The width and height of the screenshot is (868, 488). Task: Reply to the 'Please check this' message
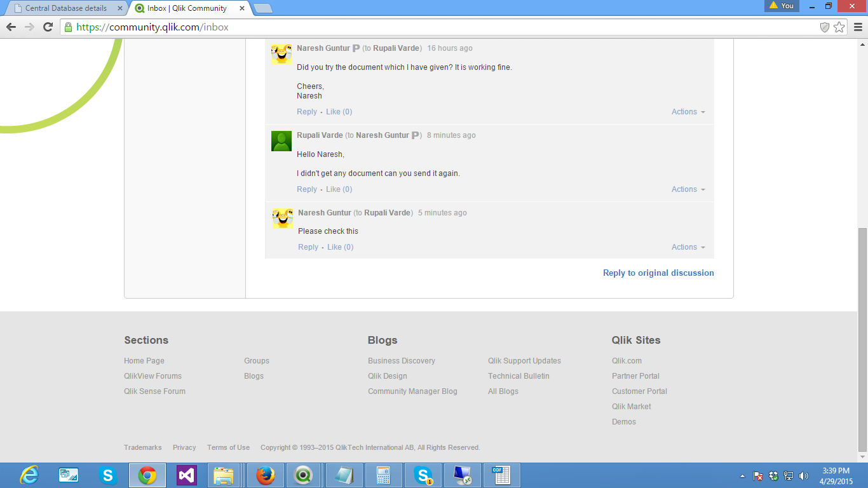pyautogui.click(x=308, y=247)
